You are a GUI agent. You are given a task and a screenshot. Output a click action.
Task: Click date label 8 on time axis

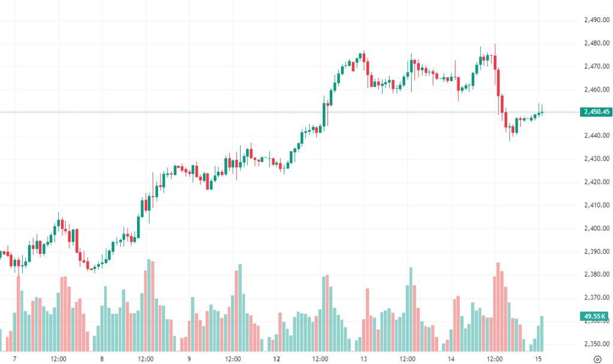pyautogui.click(x=102, y=359)
